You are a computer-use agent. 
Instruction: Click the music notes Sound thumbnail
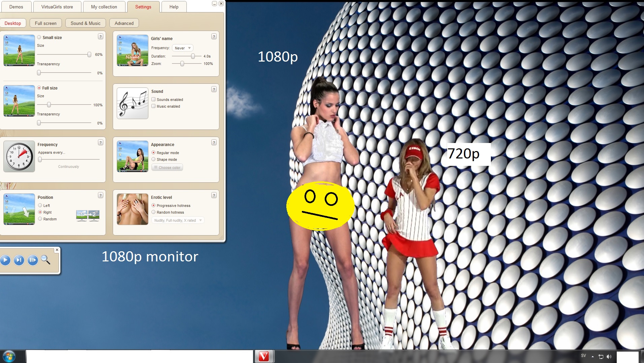[x=133, y=103]
